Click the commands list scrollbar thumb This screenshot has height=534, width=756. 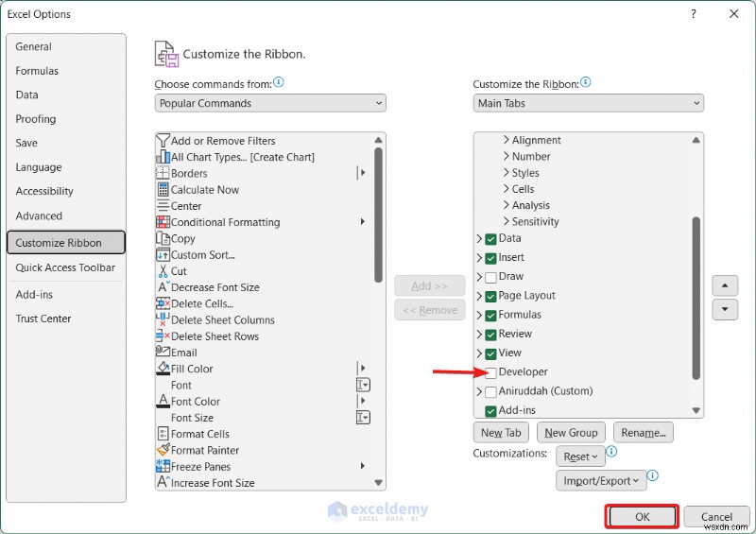(379, 215)
